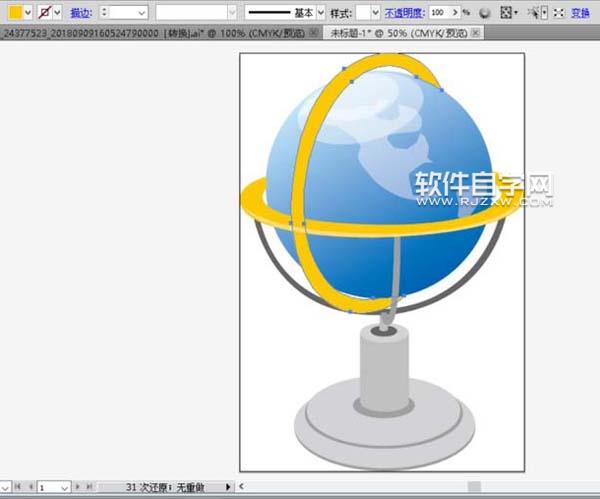Go to previous artboard button
The height and width of the screenshot is (499, 600).
click(31, 487)
